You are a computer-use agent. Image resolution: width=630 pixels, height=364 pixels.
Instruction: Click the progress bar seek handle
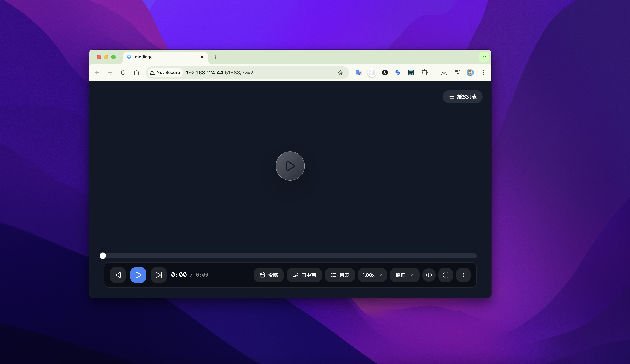point(103,255)
